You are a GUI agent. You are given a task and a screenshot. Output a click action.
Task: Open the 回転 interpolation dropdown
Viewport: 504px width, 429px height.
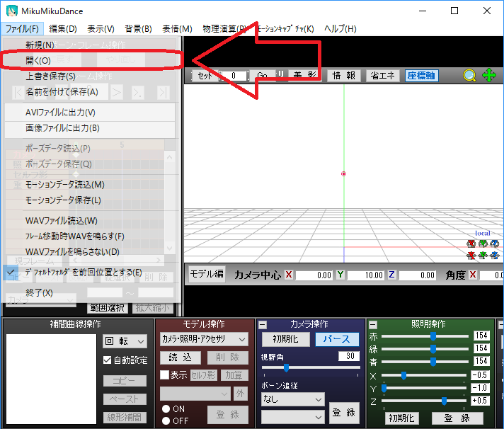pos(125,341)
